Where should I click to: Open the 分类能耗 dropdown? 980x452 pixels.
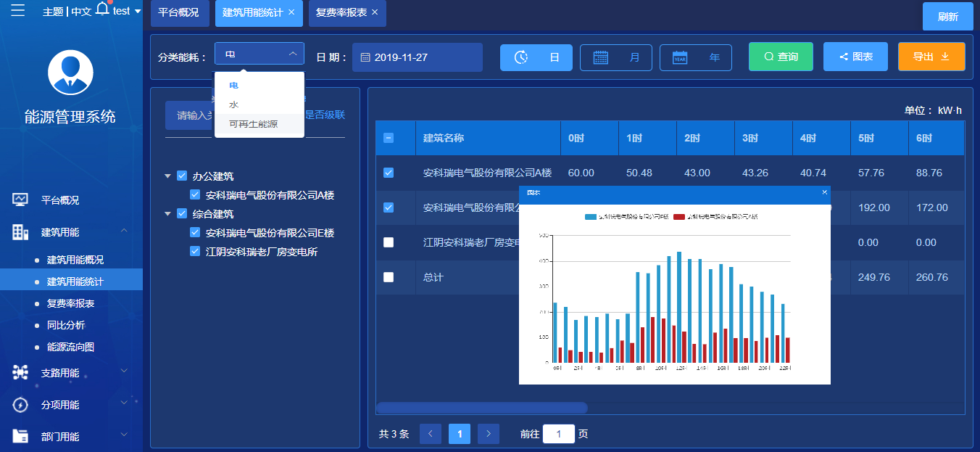click(x=259, y=54)
